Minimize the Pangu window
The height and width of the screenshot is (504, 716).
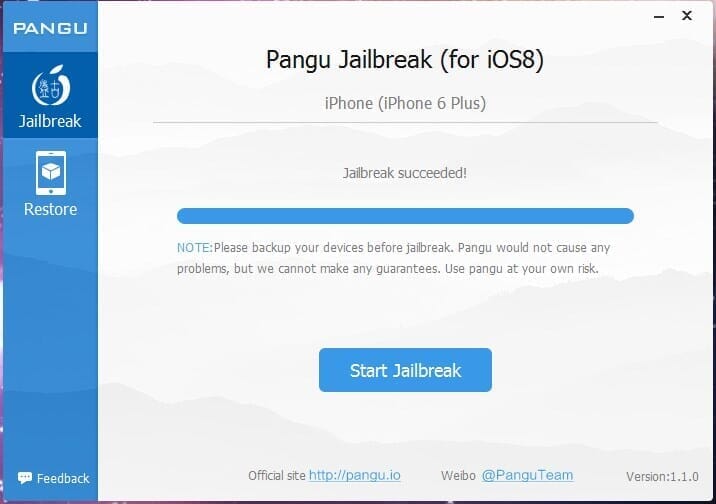click(x=658, y=17)
